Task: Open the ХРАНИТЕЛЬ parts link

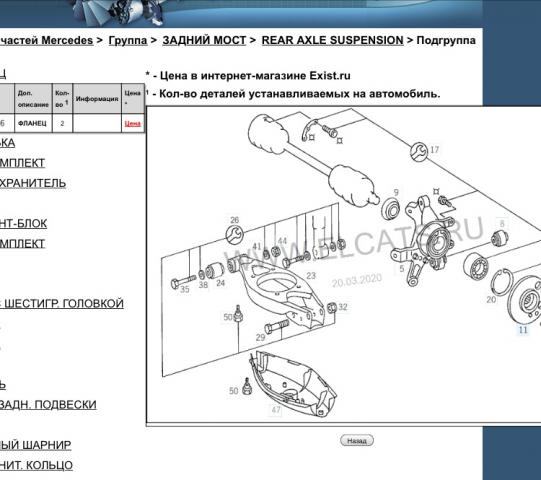Action: (33, 183)
